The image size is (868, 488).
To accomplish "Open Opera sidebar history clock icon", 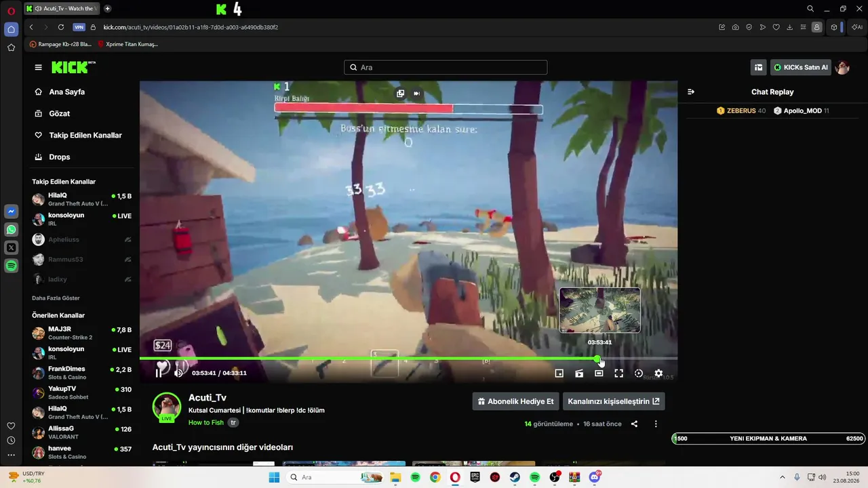I will (11, 441).
